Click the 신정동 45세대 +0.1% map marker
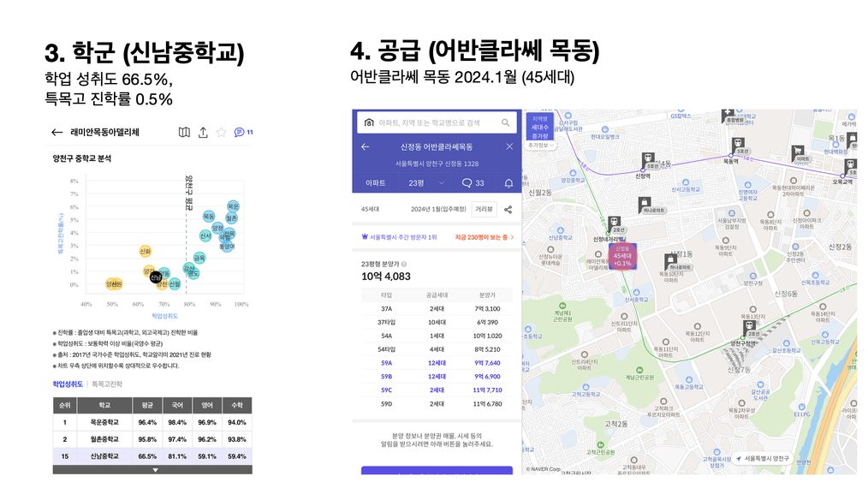This screenshot has width=868, height=488. click(x=623, y=257)
